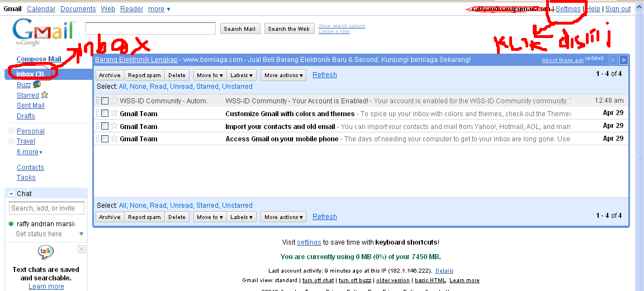
Task: Tick checkbox for WSS-ID Community email
Action: 105,101
